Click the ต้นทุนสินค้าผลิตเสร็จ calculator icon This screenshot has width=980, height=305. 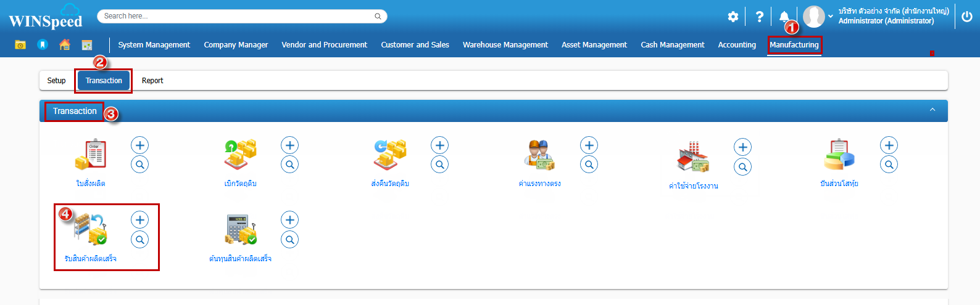coord(240,229)
